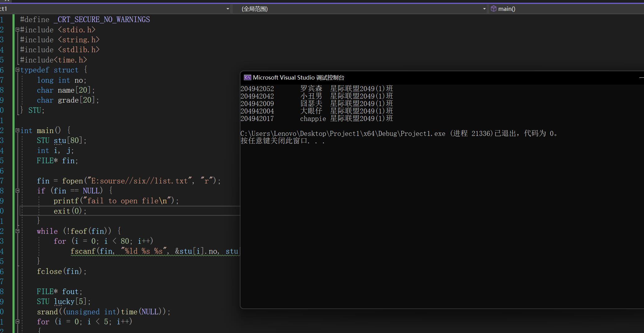Screen dimensions: 644x333
Task: Click the cube icon beside main()
Action: click(x=493, y=9)
